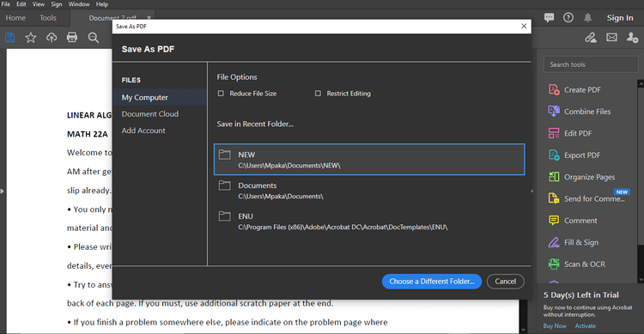Open the Comment tool icon
The image size is (644, 334).
coord(554,220)
